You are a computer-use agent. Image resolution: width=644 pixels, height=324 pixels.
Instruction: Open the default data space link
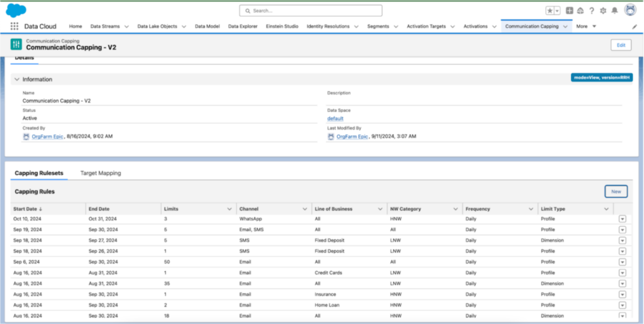(335, 118)
